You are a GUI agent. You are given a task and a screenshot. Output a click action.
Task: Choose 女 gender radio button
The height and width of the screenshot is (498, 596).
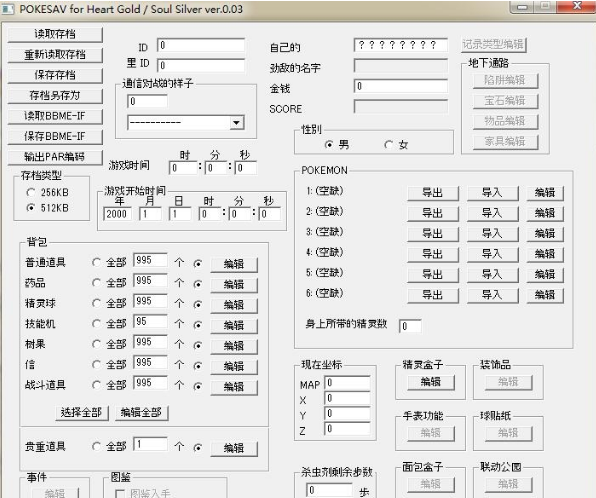coord(388,145)
